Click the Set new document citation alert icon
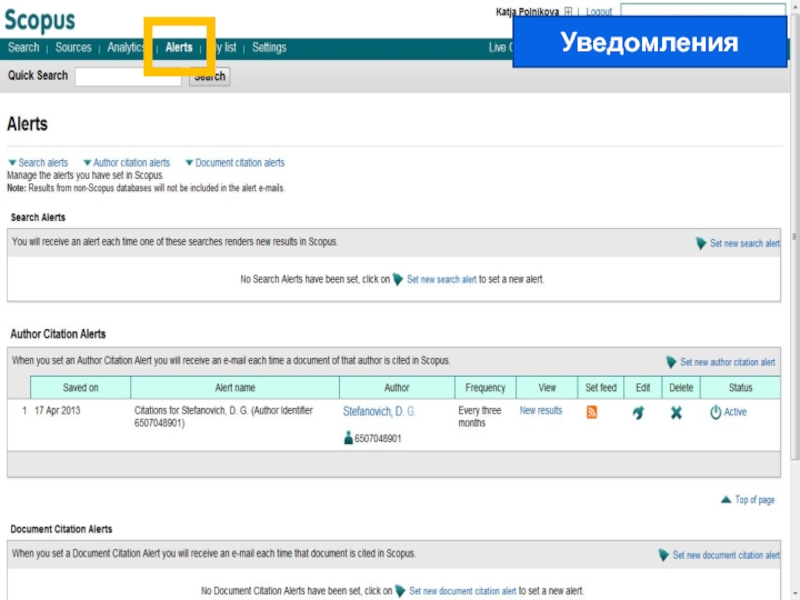This screenshot has width=800, height=600. pyautogui.click(x=663, y=555)
